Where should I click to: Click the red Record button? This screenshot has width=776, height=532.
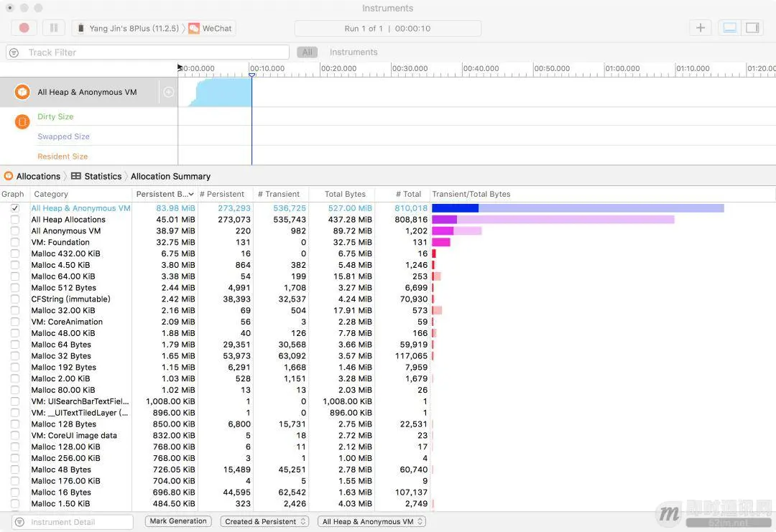tap(24, 27)
